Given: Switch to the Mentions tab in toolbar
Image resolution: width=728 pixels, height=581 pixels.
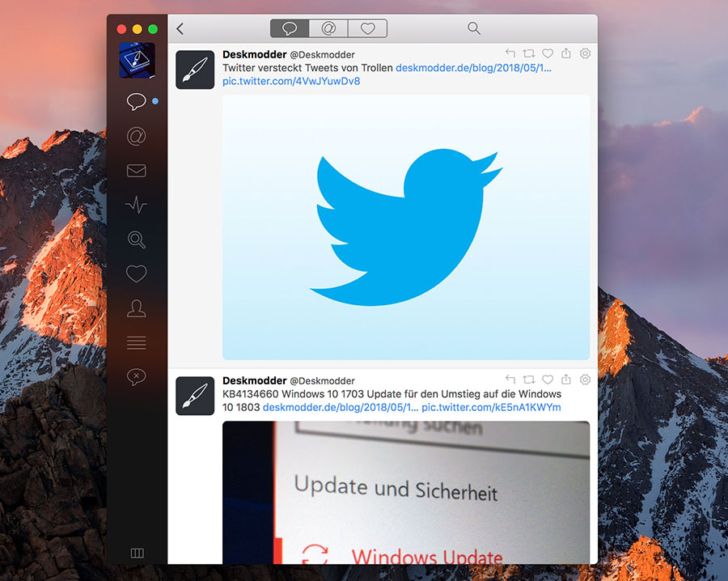Looking at the screenshot, I should [x=328, y=28].
